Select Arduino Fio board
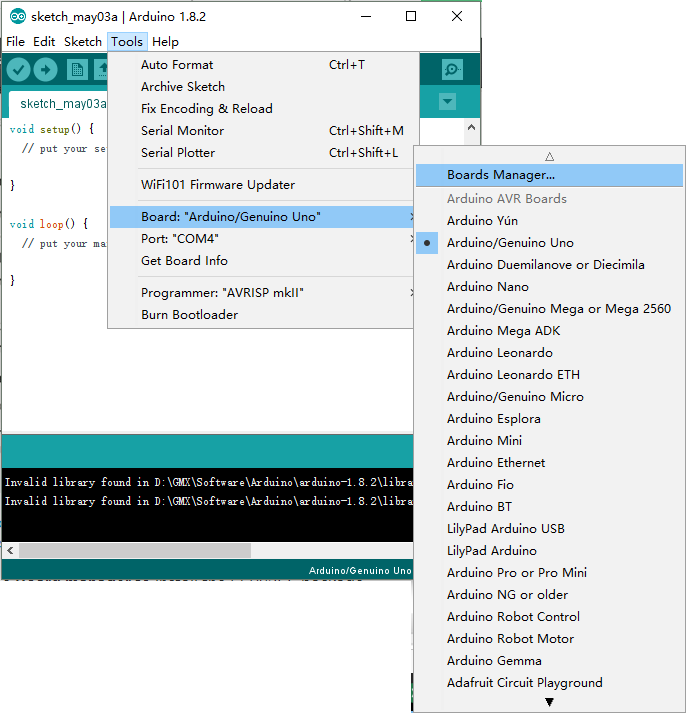 coord(549,485)
